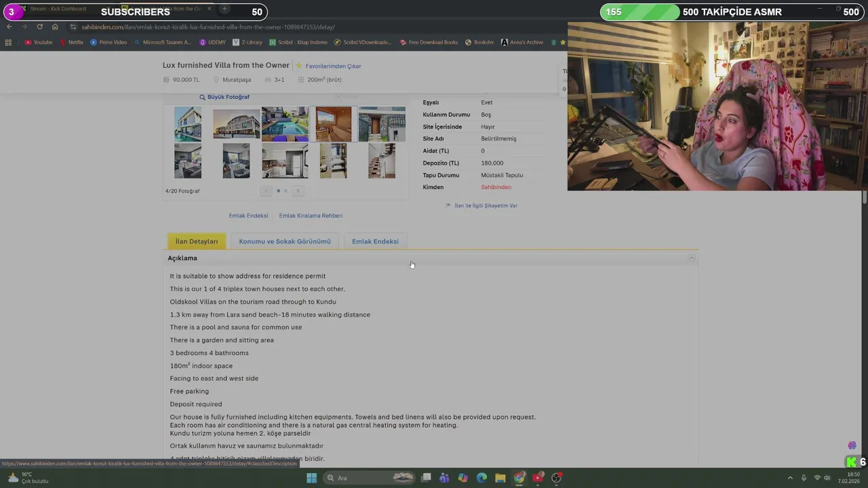Click the browser address bar URL
This screenshot has width=868, height=488.
click(x=208, y=27)
